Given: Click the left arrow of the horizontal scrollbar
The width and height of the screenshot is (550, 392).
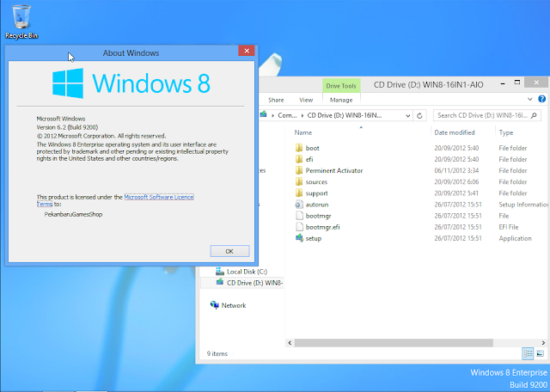Looking at the screenshot, I should 290,343.
